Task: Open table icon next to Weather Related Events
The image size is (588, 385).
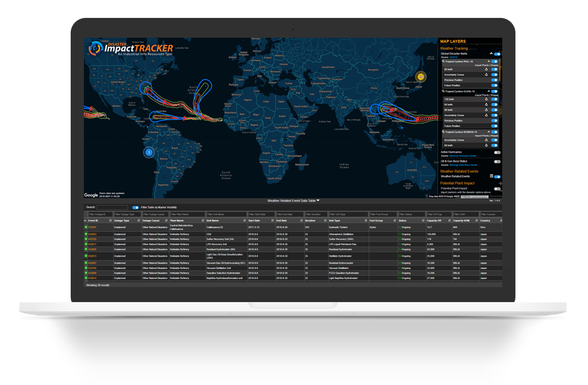Action: click(491, 176)
